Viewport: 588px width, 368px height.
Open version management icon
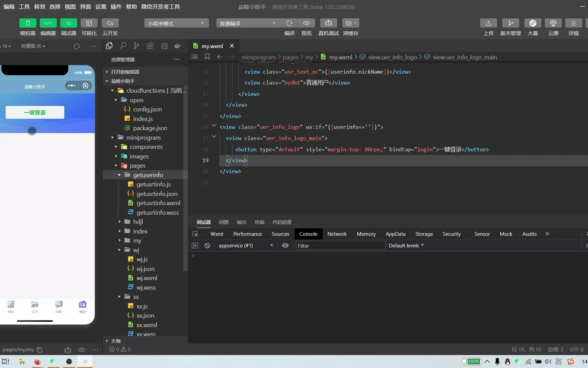pyautogui.click(x=510, y=23)
